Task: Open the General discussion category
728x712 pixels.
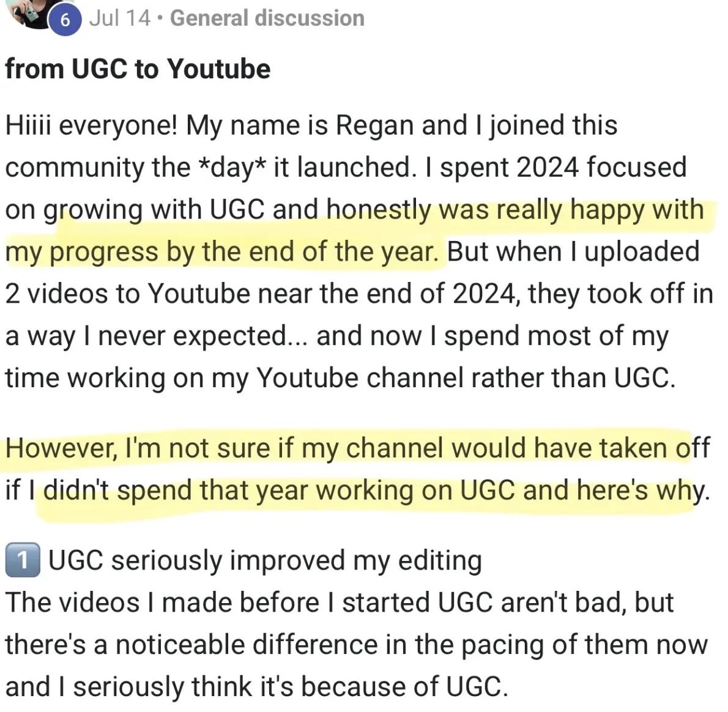Action: click(x=267, y=18)
